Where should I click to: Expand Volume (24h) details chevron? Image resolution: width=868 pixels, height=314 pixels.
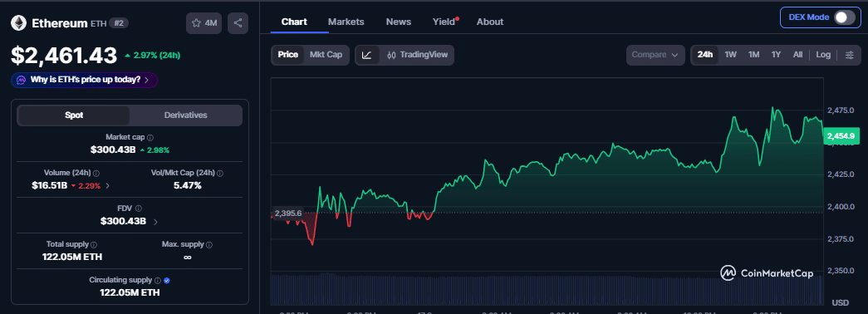click(x=107, y=186)
